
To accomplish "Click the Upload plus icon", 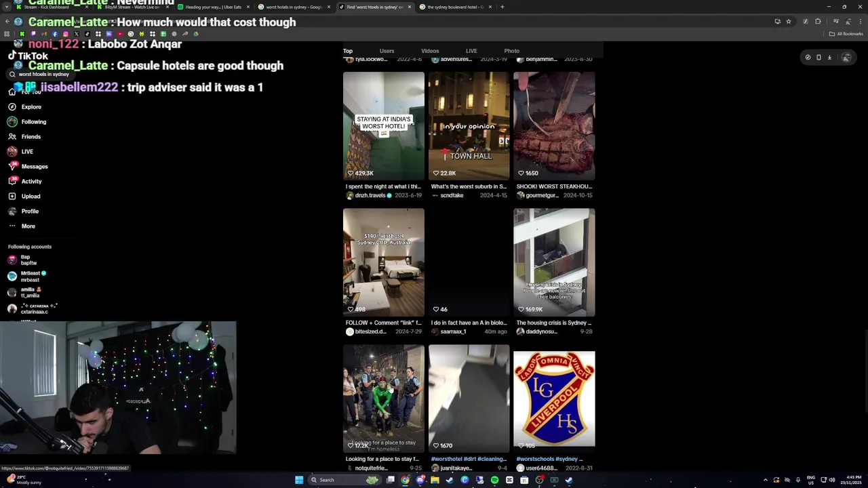I will [12, 196].
